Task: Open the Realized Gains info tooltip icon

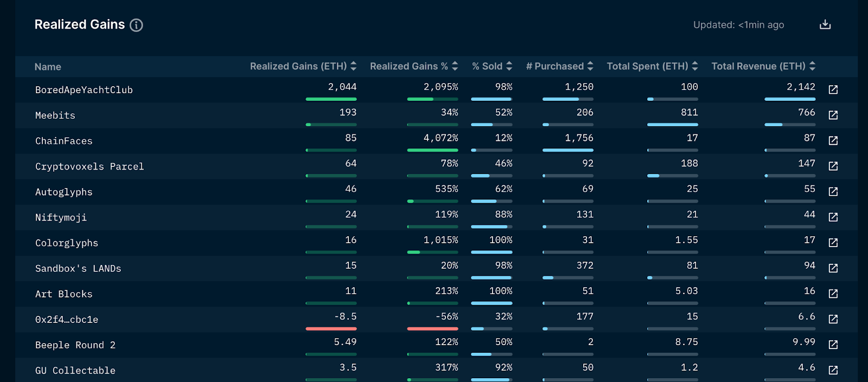Action: pos(136,25)
